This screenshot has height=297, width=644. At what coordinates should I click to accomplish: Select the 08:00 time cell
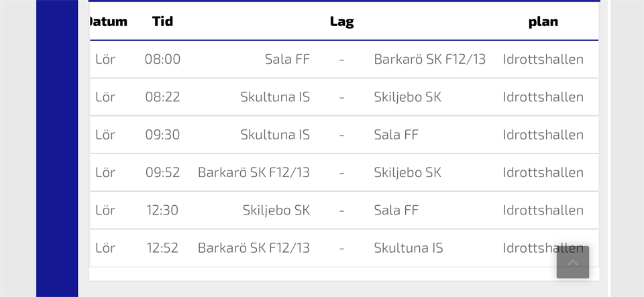pos(162,59)
